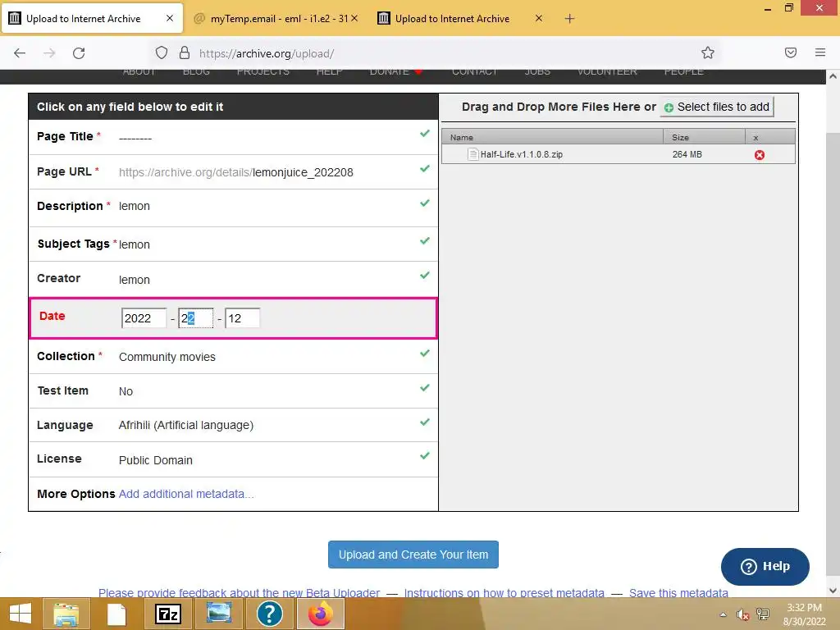This screenshot has width=840, height=630.
Task: Click the Half-Life.v1.1.0.8.zip file name
Action: tap(521, 154)
